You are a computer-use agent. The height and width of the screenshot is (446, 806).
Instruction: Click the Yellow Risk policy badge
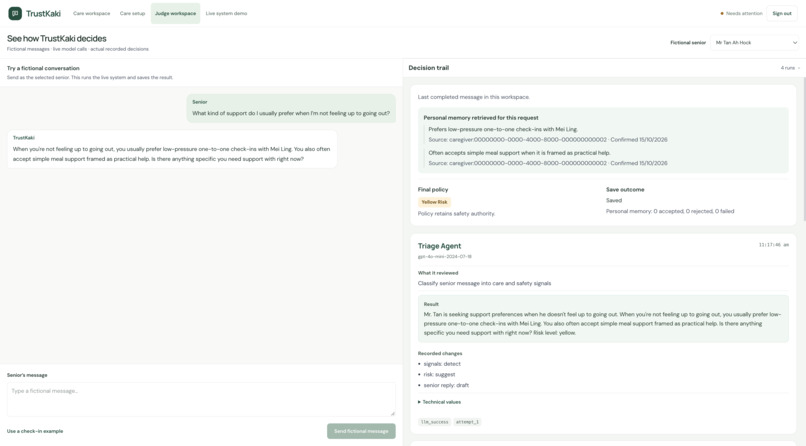coord(434,202)
